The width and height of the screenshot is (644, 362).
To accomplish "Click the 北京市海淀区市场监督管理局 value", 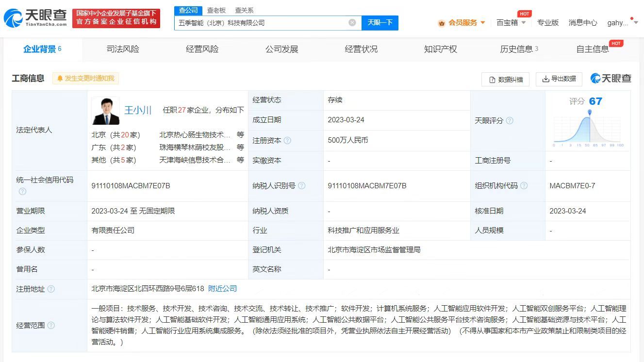I will click(374, 249).
